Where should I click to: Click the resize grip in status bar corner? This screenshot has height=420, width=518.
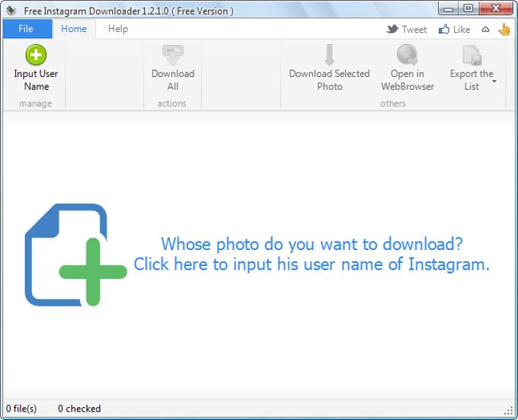coord(508,411)
